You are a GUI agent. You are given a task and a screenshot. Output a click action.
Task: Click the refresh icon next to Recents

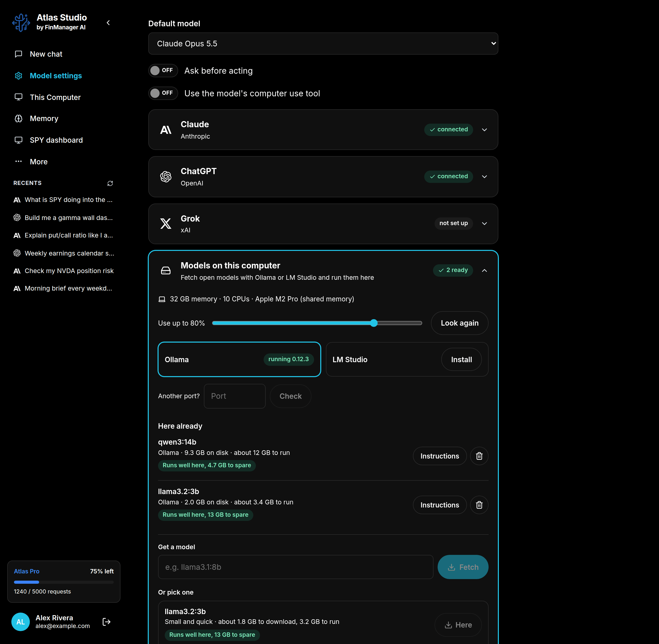pyautogui.click(x=110, y=183)
